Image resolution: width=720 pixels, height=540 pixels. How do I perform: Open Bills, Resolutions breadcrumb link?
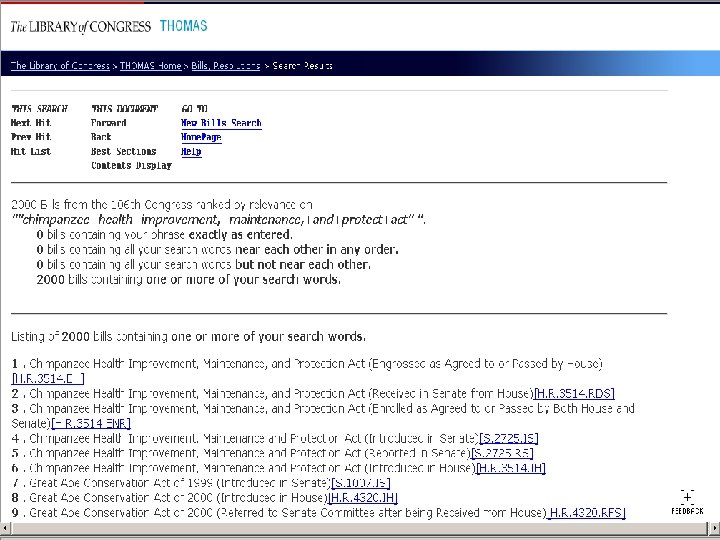click(226, 66)
